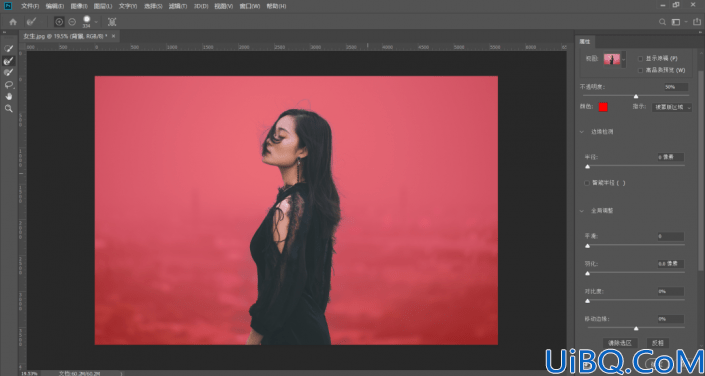The width and height of the screenshot is (705, 376).
Task: Click the 半径 slider handle
Action: [587, 166]
